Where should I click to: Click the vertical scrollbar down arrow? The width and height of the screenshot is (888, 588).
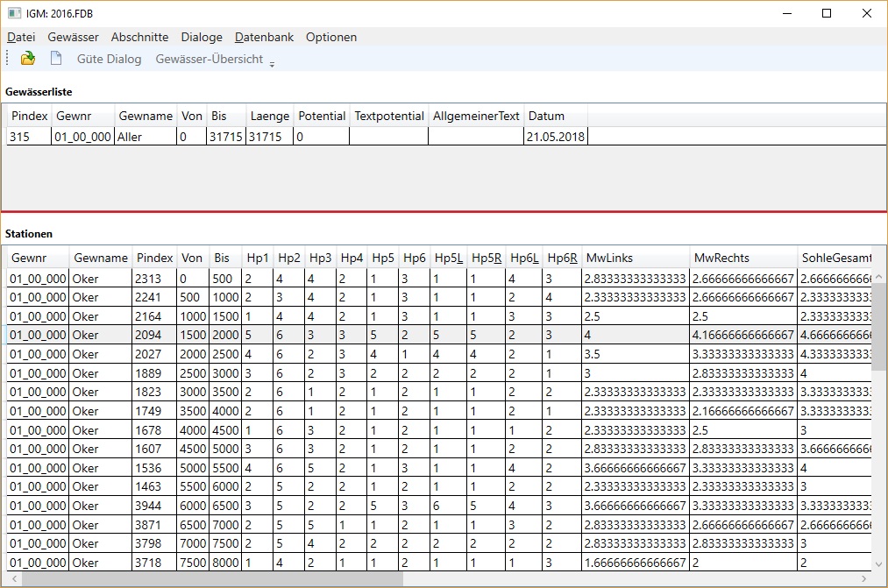click(879, 564)
